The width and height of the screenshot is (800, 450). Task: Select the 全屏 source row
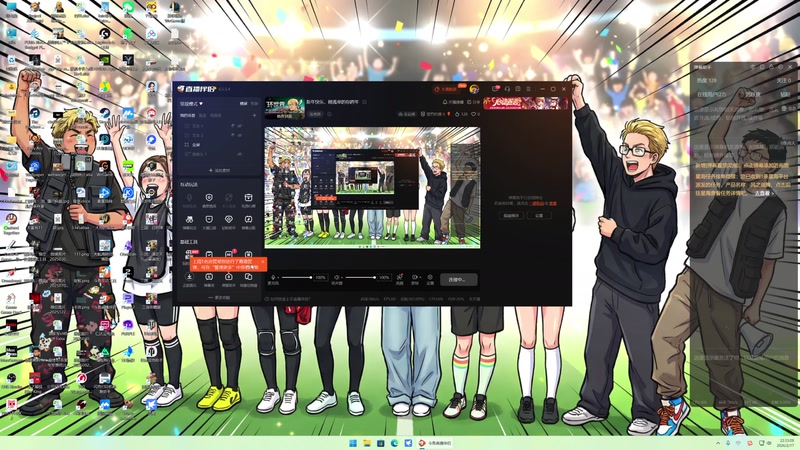coord(219,145)
